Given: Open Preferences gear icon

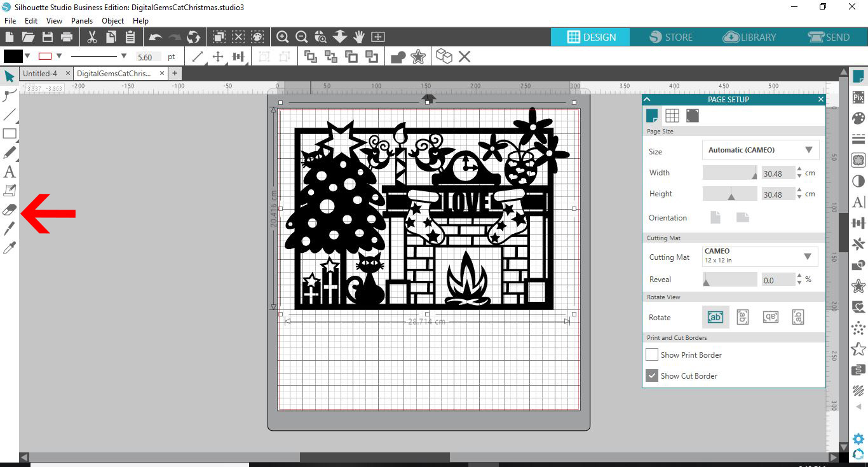Looking at the screenshot, I should [858, 438].
